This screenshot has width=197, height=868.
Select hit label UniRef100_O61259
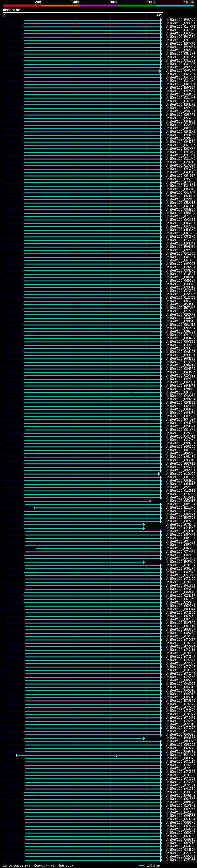click(180, 599)
